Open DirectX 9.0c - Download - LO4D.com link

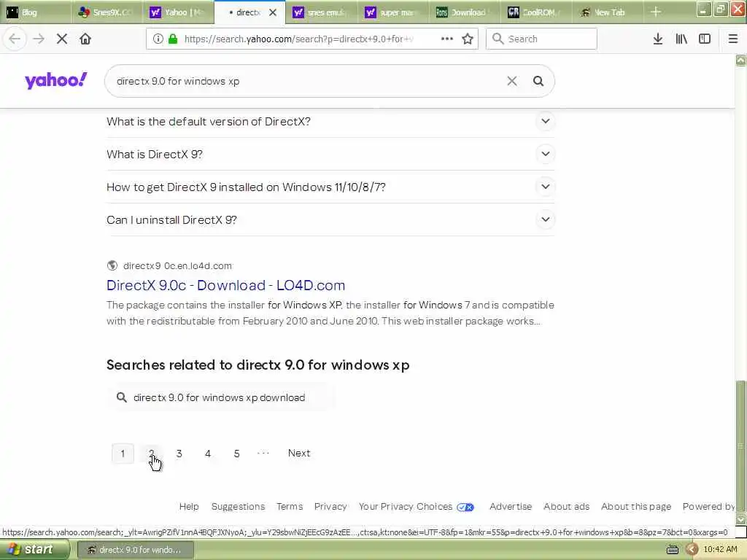pyautogui.click(x=226, y=285)
